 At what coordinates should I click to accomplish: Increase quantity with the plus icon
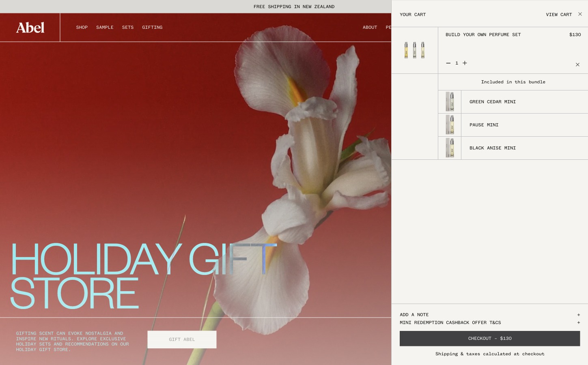point(465,63)
